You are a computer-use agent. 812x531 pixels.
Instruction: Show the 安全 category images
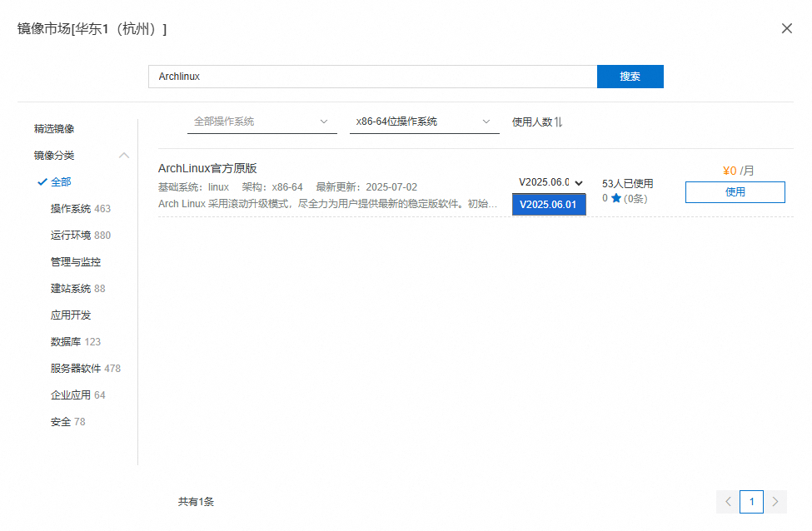coord(61,422)
